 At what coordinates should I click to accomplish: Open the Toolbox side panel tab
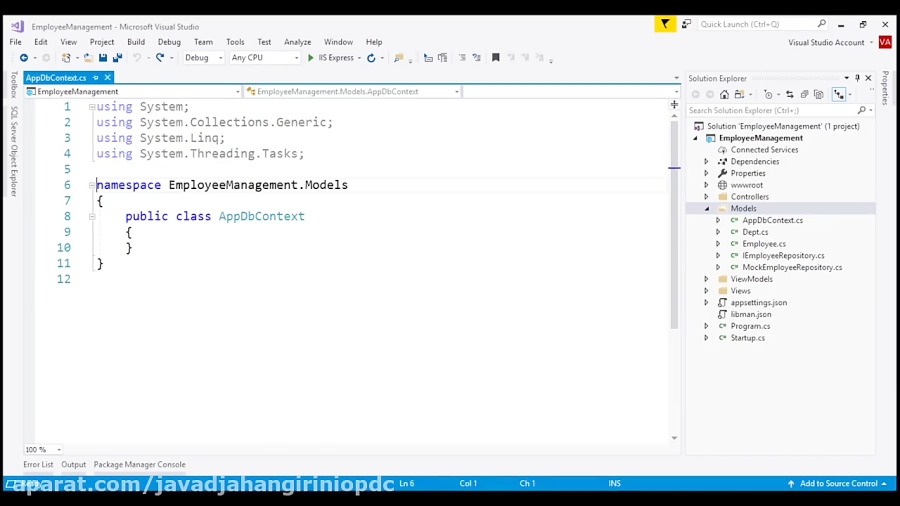(14, 85)
